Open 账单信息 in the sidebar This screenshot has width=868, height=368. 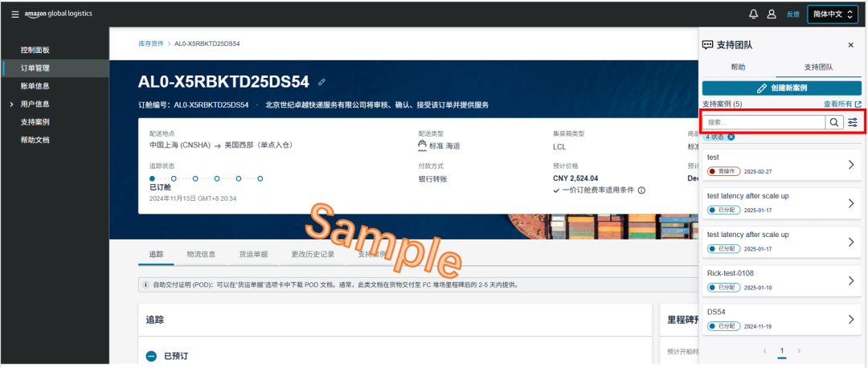click(35, 86)
